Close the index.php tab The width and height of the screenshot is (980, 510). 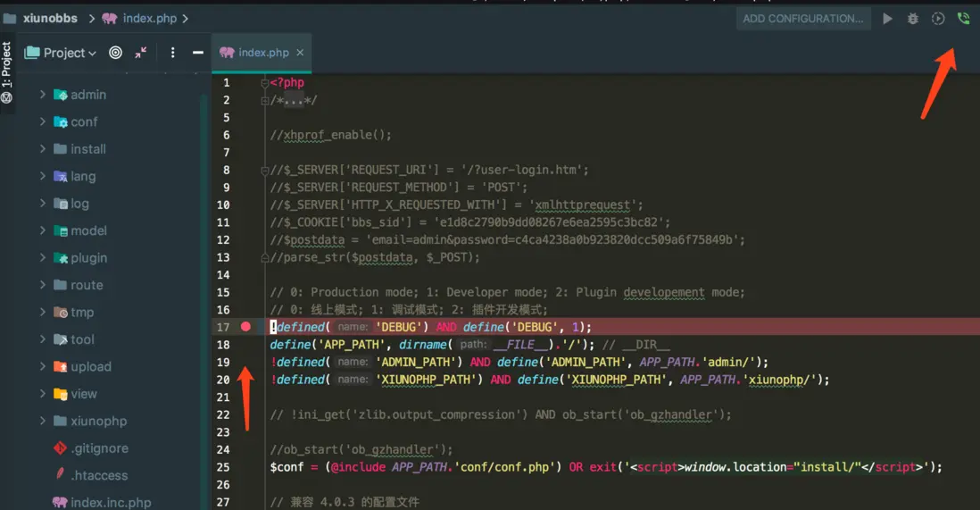(300, 53)
